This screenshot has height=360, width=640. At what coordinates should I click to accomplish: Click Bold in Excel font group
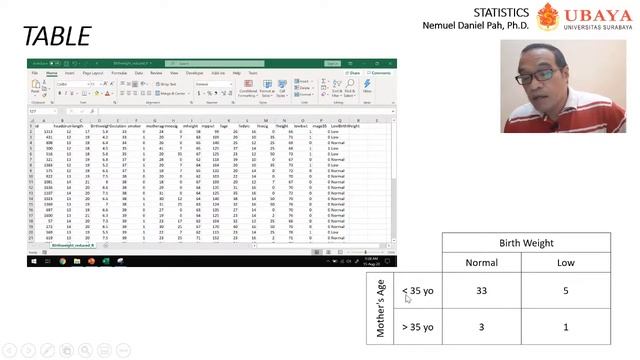(x=60, y=93)
